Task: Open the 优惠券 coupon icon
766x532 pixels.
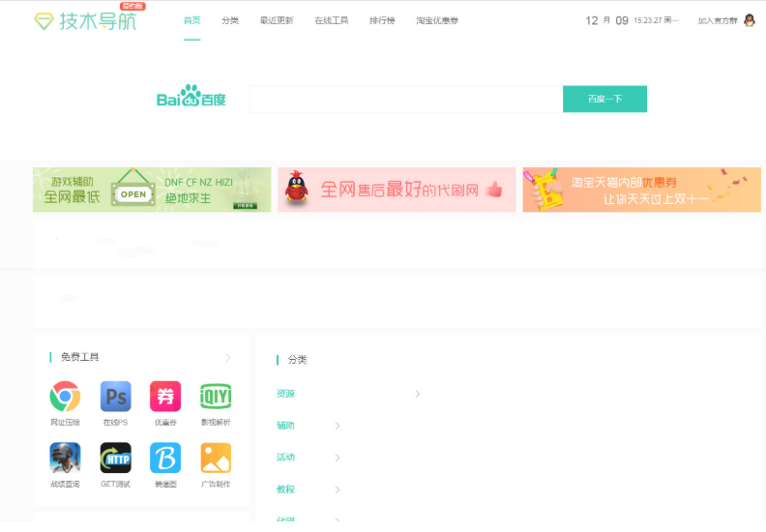Action: [x=165, y=397]
